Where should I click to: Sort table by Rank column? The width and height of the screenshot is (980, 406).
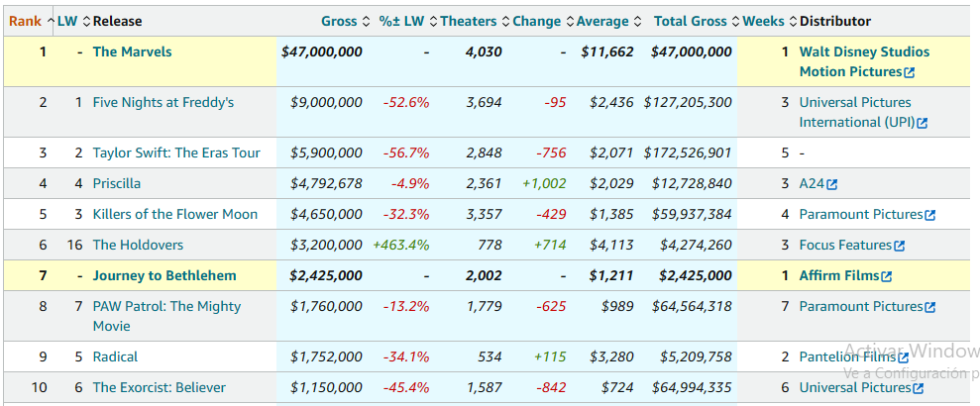(x=25, y=21)
